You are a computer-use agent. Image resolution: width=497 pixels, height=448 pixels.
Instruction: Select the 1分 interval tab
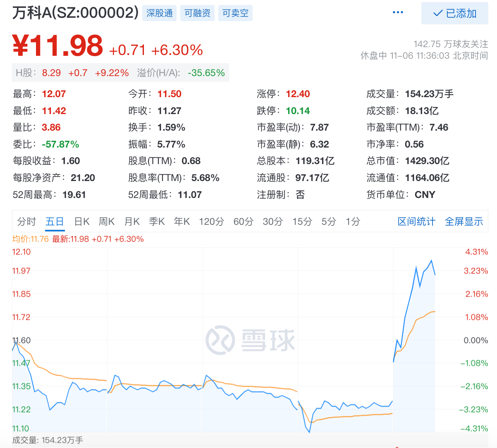[353, 222]
